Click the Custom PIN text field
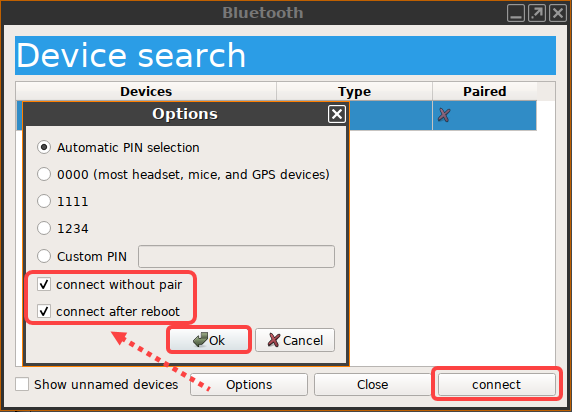572x412 pixels. click(236, 257)
